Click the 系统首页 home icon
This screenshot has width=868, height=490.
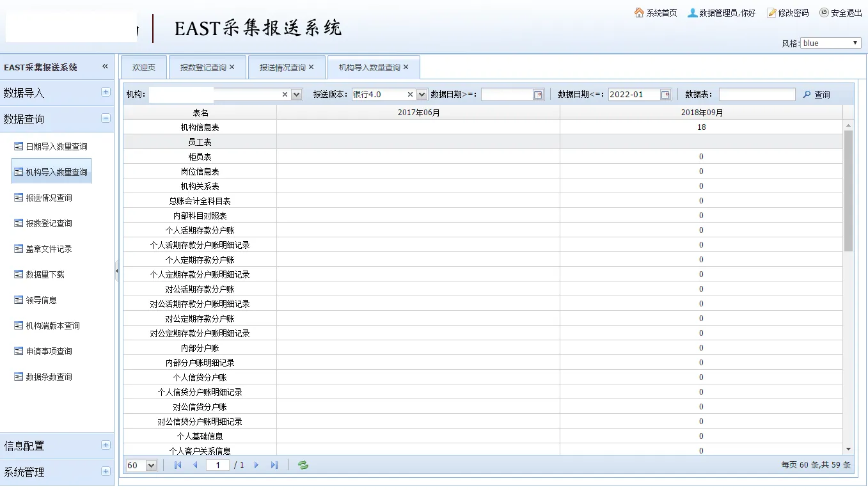click(x=639, y=13)
